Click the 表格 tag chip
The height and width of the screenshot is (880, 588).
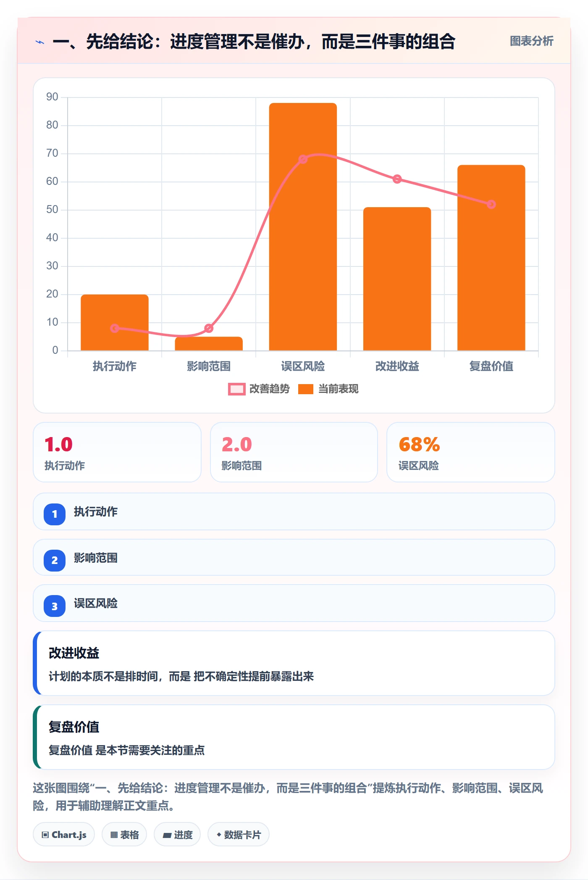(x=124, y=835)
